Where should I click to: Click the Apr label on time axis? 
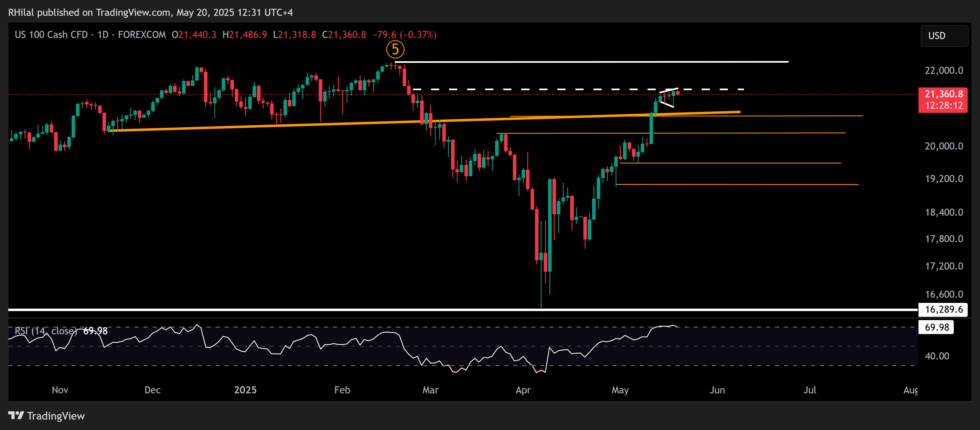pyautogui.click(x=523, y=390)
